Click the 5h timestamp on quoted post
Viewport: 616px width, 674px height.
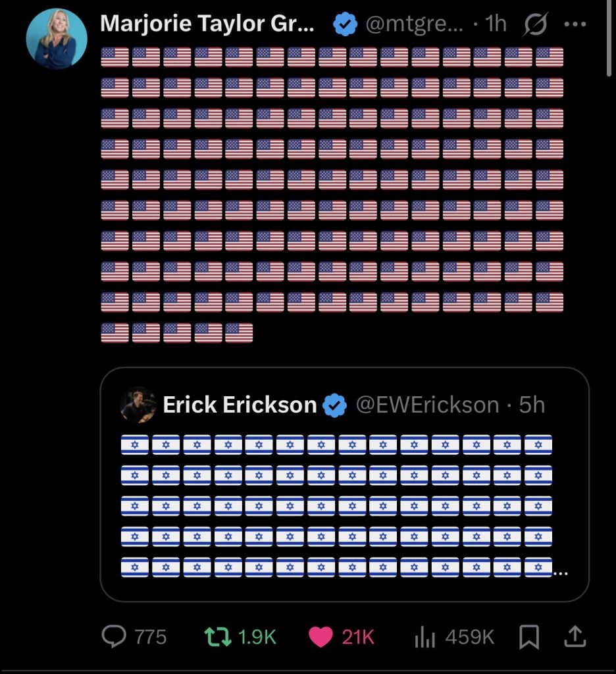[x=532, y=405]
